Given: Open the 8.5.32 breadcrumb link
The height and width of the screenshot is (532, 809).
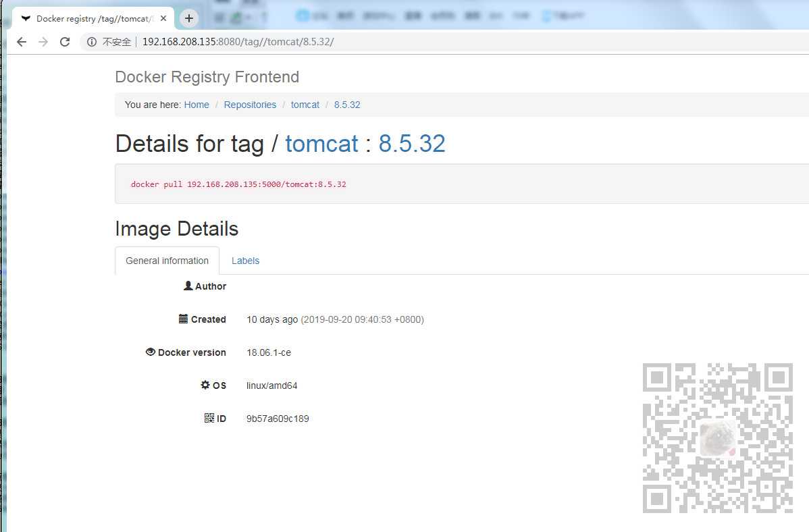Looking at the screenshot, I should point(346,105).
